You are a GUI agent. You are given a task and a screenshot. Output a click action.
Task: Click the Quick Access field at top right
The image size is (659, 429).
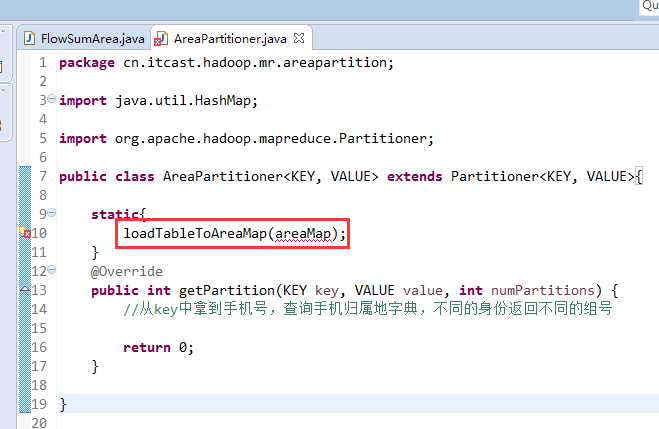pyautogui.click(x=649, y=7)
